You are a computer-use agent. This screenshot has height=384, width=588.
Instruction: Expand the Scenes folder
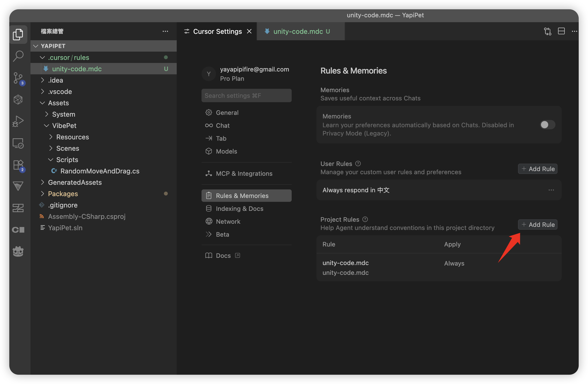point(51,148)
